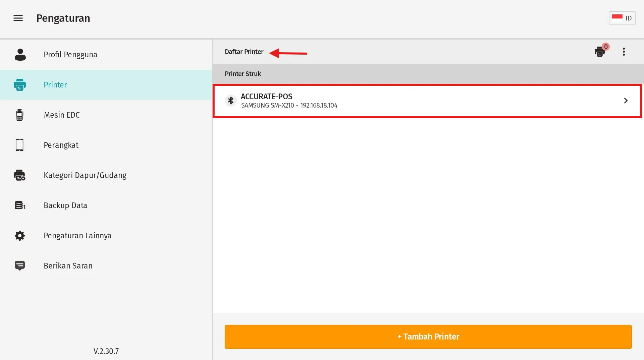The width and height of the screenshot is (644, 360).
Task: Select Printer in the settings sidebar
Action: tap(55, 85)
